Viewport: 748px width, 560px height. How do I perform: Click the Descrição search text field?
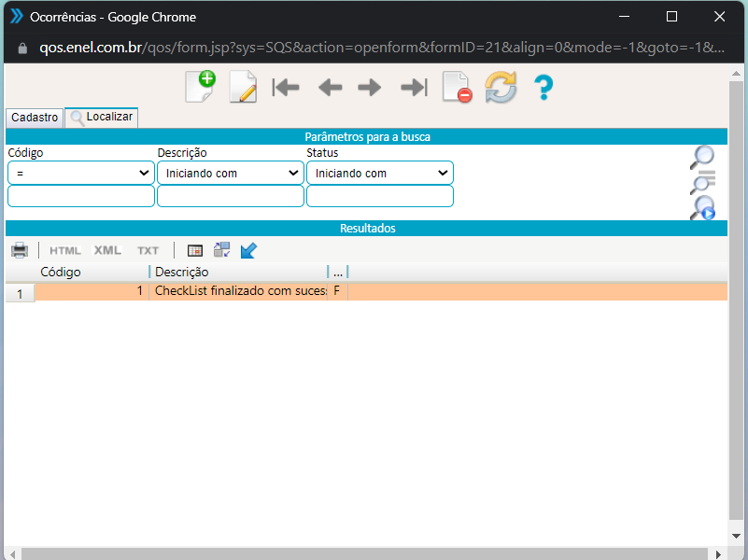(x=231, y=196)
